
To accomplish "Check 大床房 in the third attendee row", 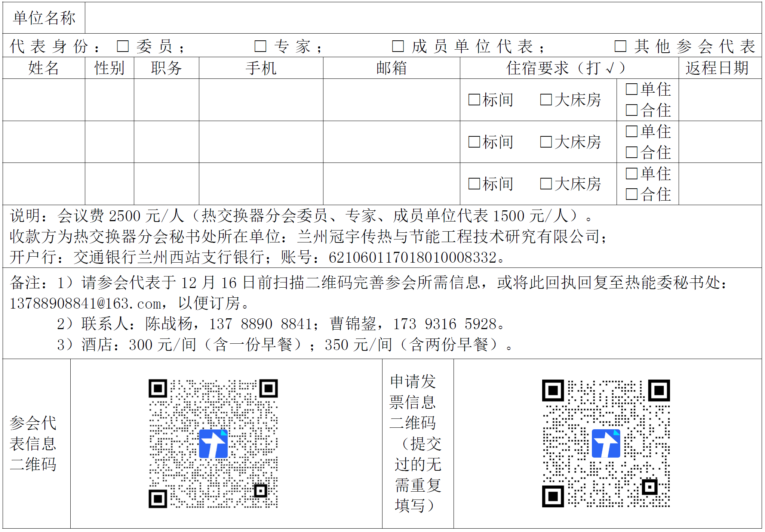I will coord(546,184).
